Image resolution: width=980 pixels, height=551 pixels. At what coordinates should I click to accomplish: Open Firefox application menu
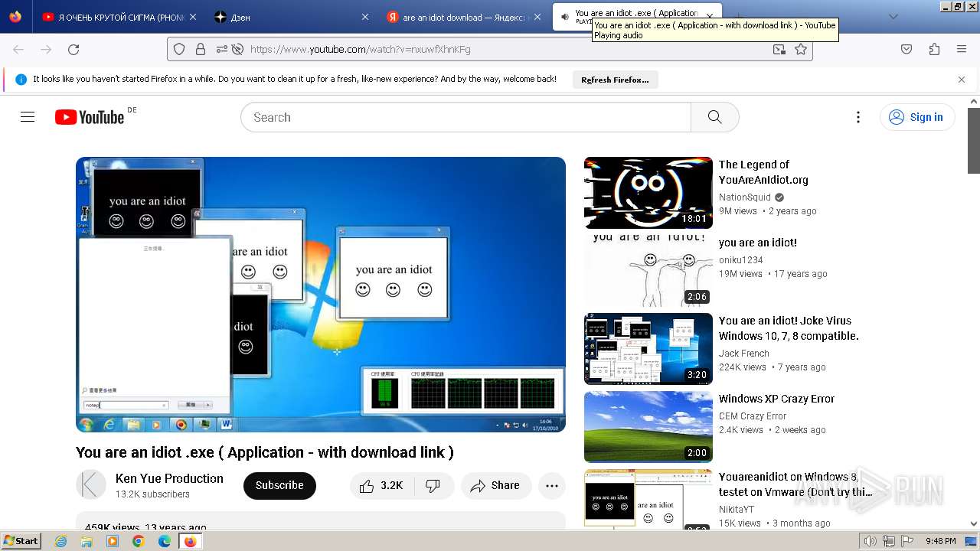tap(962, 49)
